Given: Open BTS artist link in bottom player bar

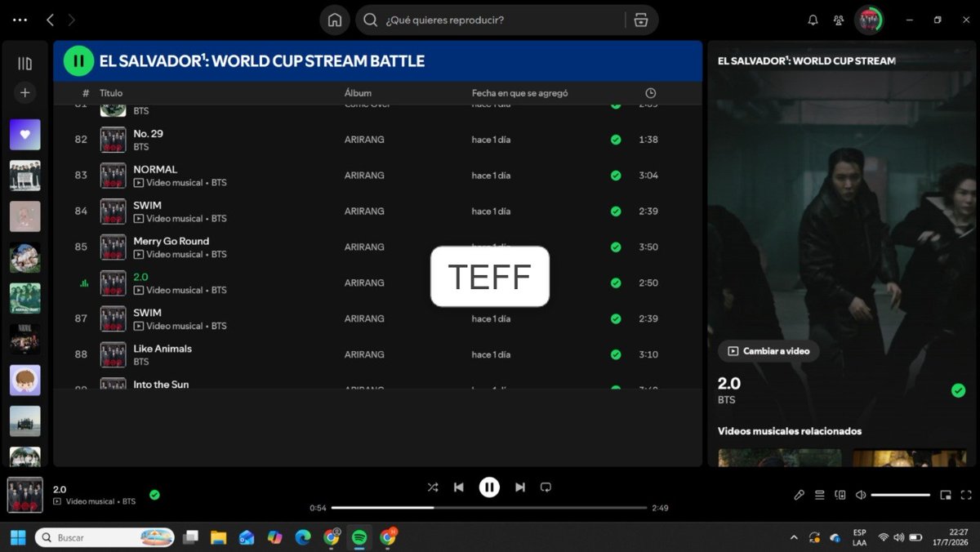Looking at the screenshot, I should (x=129, y=501).
